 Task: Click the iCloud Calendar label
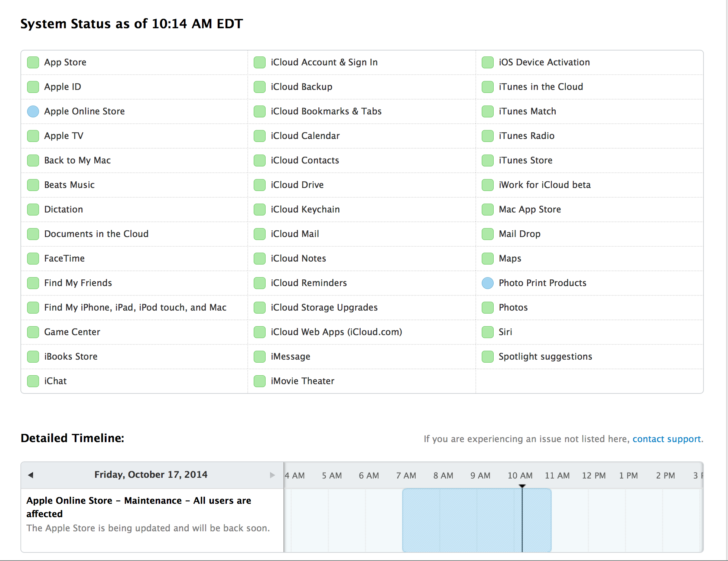(x=305, y=136)
